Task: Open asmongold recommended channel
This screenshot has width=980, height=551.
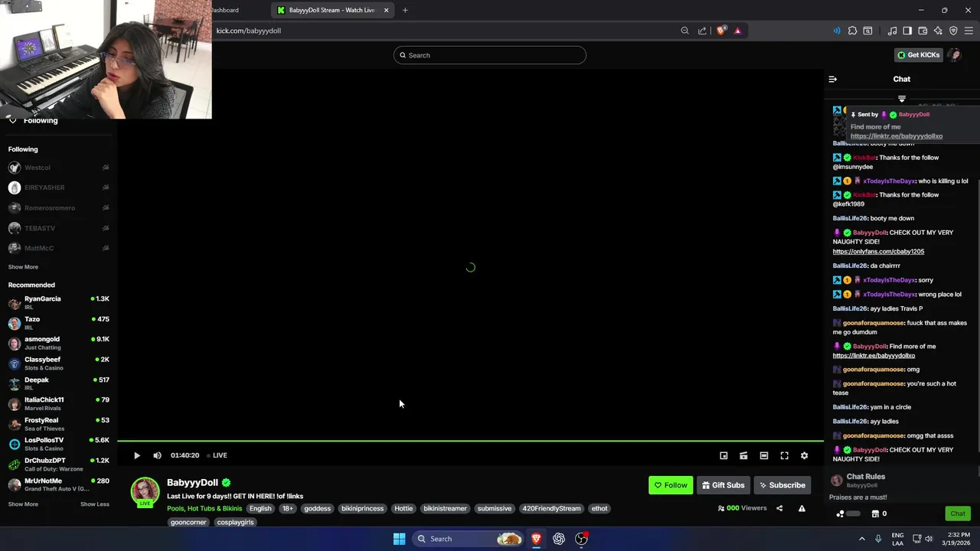Action: pos(58,343)
